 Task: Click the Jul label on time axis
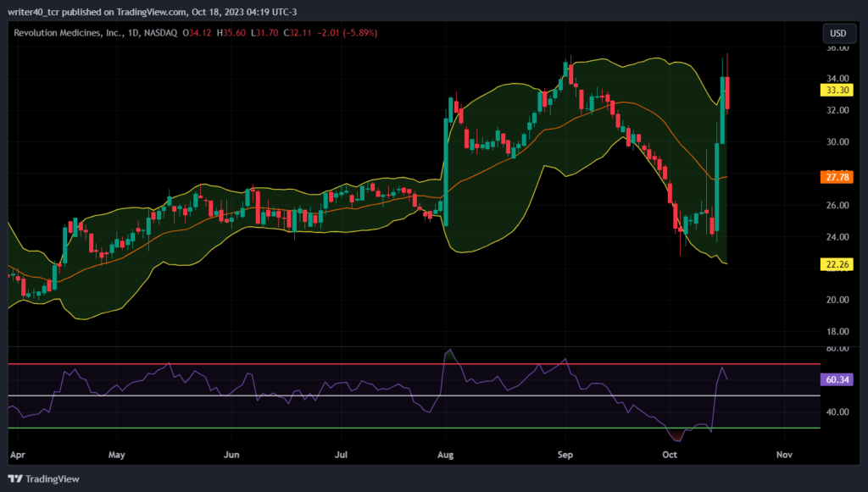click(341, 455)
